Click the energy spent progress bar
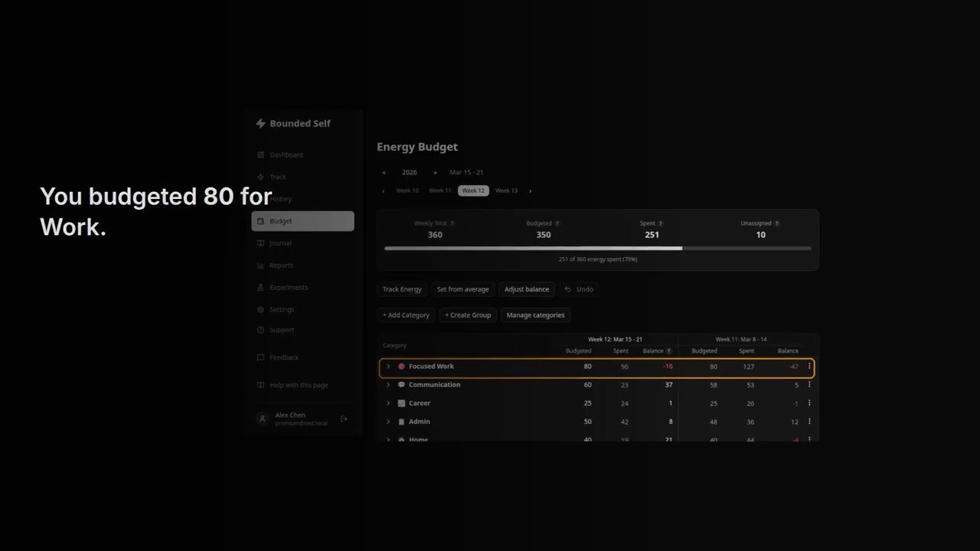Screen dimensions: 980x551 (598, 248)
